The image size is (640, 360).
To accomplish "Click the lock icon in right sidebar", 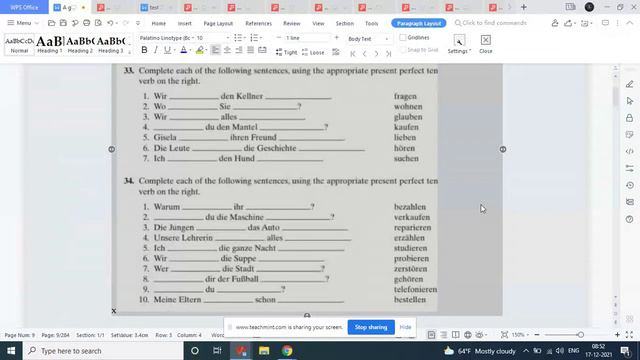I will (629, 118).
